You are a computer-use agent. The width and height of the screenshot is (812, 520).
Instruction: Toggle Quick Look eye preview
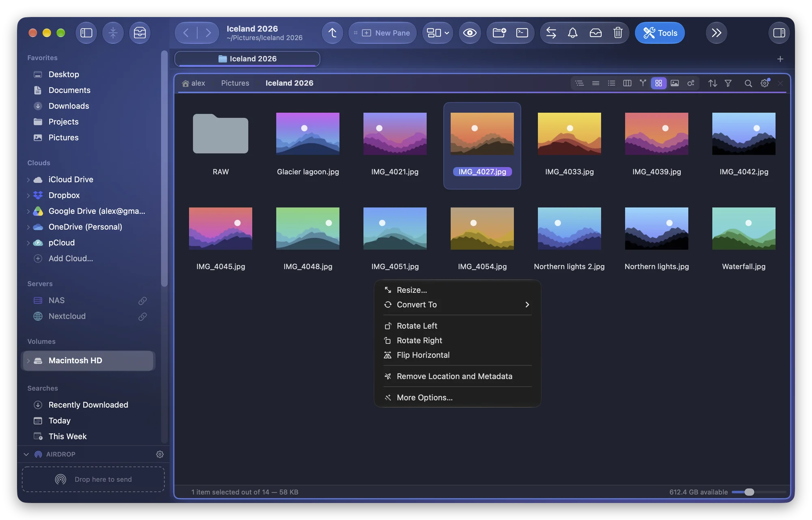pyautogui.click(x=470, y=33)
